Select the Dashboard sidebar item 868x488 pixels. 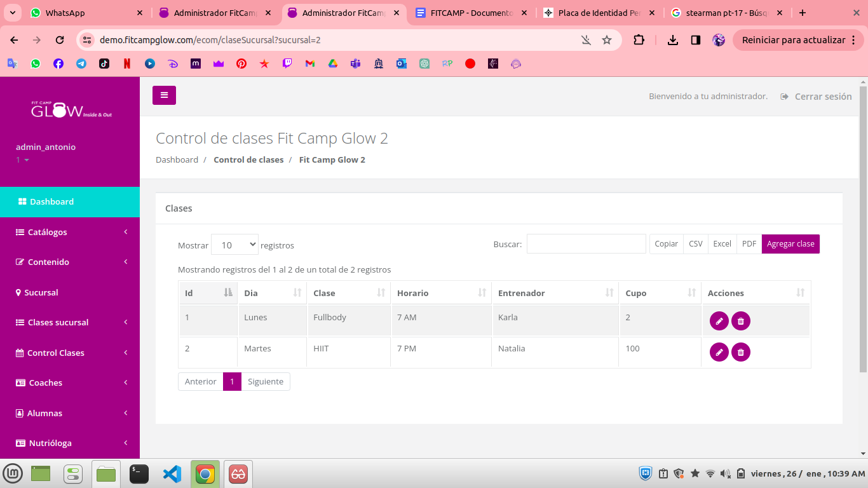coord(70,201)
